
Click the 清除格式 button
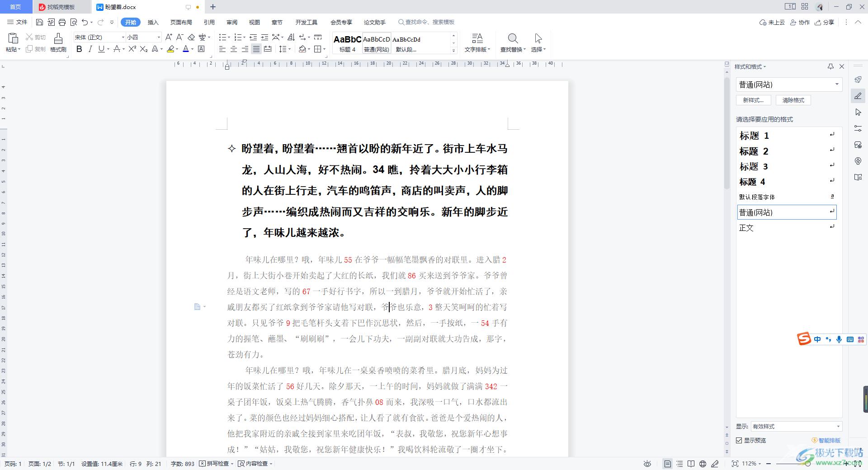coord(793,100)
